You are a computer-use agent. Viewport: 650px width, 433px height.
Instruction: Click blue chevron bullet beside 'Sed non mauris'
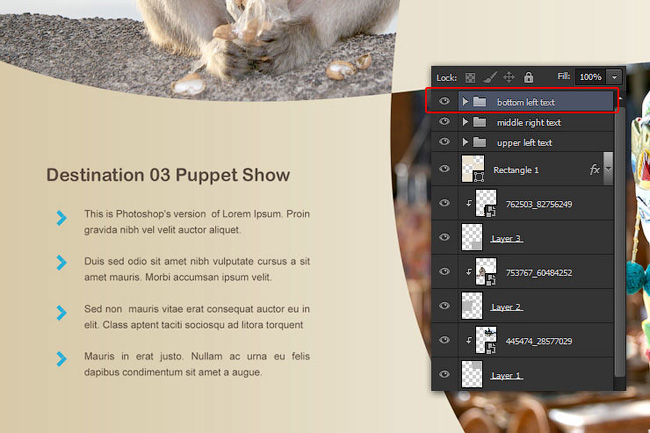[61, 313]
